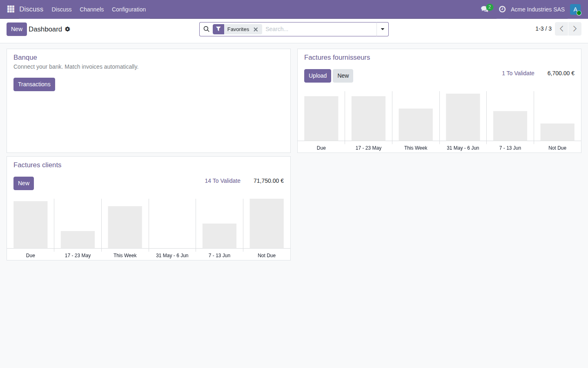Click Acme Industries SAS company name

538,9
